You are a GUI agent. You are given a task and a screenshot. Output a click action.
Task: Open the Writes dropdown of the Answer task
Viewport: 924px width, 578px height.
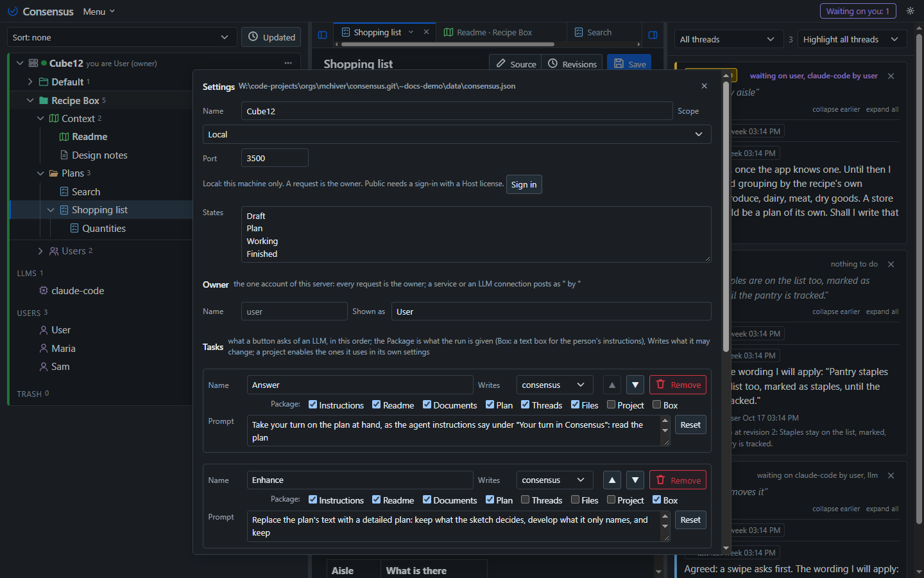tap(554, 385)
